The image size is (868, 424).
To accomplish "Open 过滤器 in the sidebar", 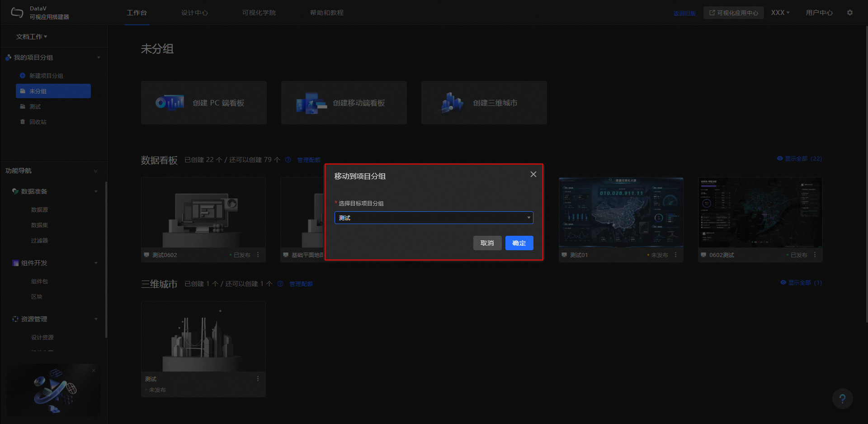I will point(39,240).
